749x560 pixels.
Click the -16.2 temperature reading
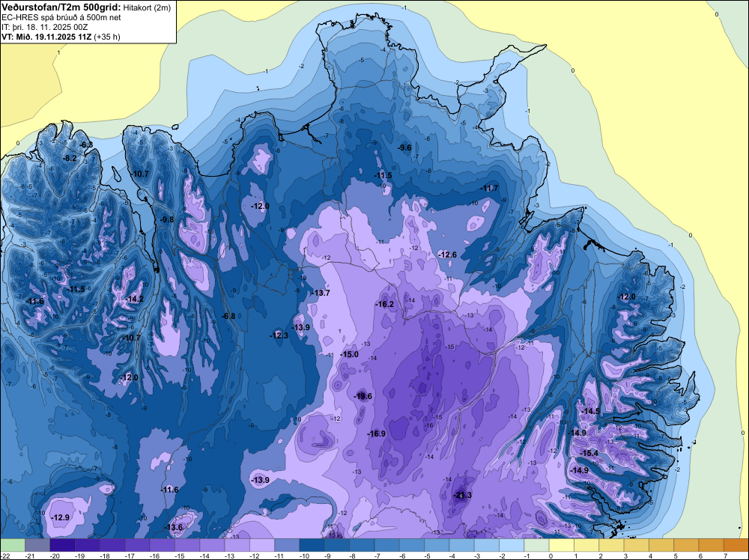click(384, 304)
